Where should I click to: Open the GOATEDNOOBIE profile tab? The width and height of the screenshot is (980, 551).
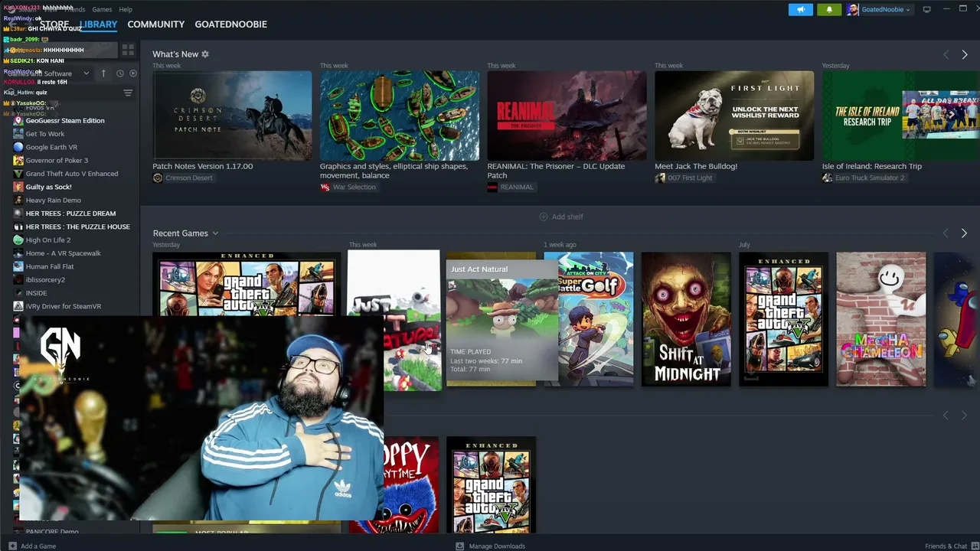coord(230,24)
